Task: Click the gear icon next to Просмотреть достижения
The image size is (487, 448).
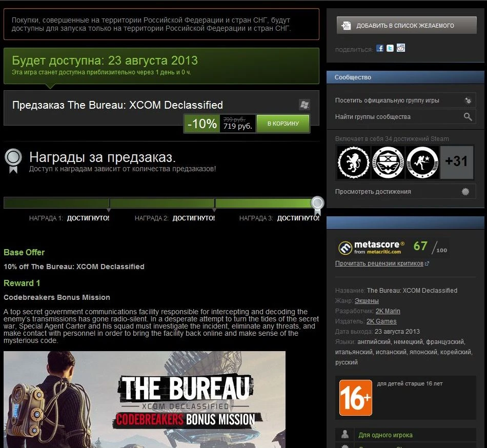Action: click(465, 192)
